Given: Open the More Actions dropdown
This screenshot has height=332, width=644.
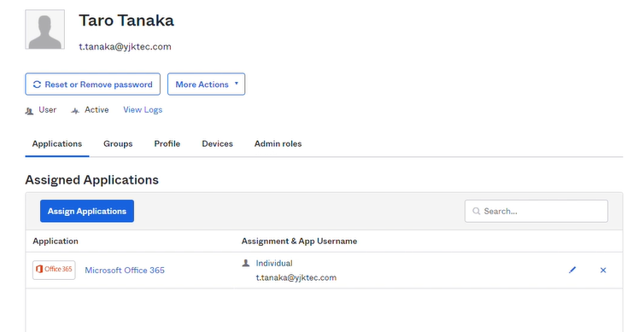Looking at the screenshot, I should click(x=206, y=84).
